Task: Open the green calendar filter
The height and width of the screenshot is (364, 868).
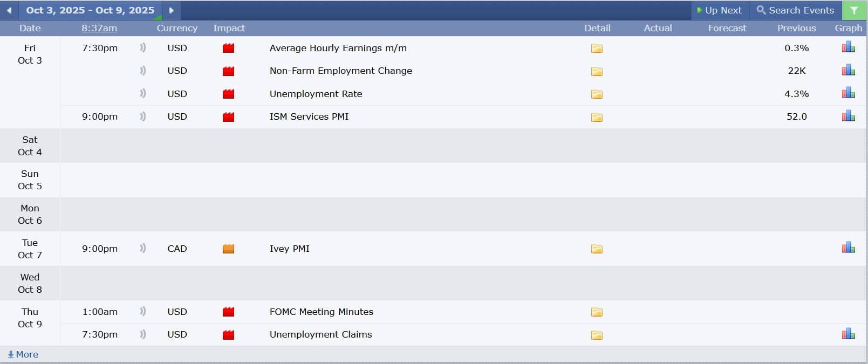Action: [x=854, y=10]
